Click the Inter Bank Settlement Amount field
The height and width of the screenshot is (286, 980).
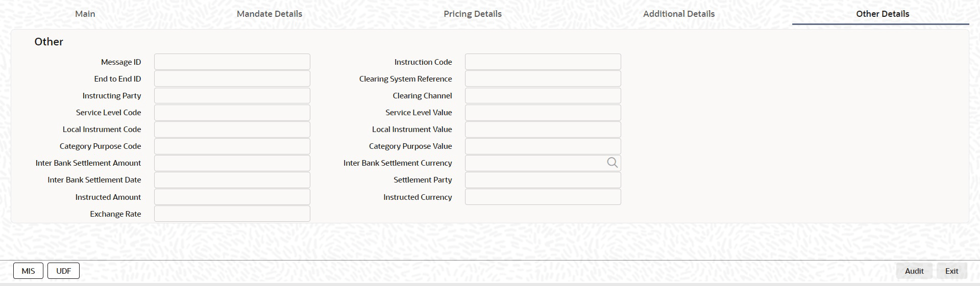[232, 163]
